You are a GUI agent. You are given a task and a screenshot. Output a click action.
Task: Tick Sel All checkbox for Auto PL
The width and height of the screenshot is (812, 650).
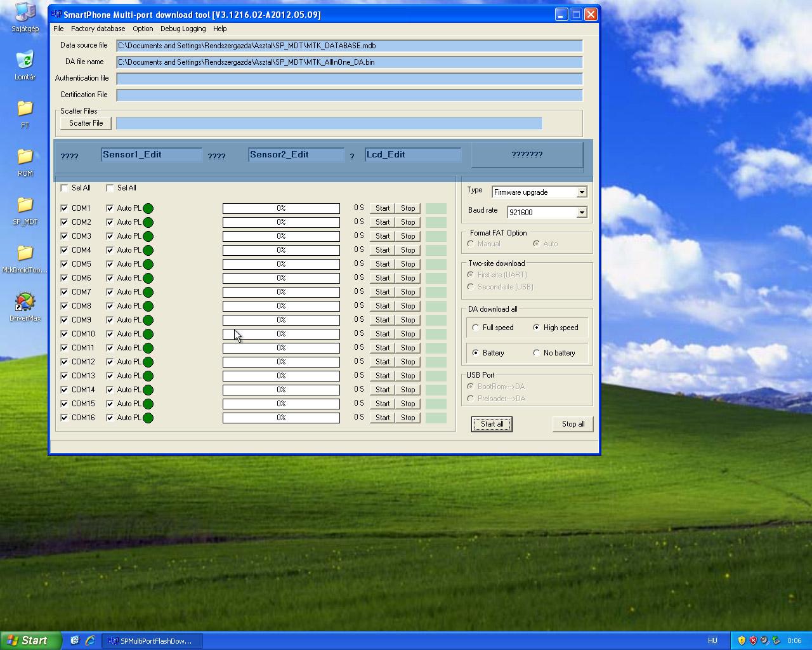[110, 188]
